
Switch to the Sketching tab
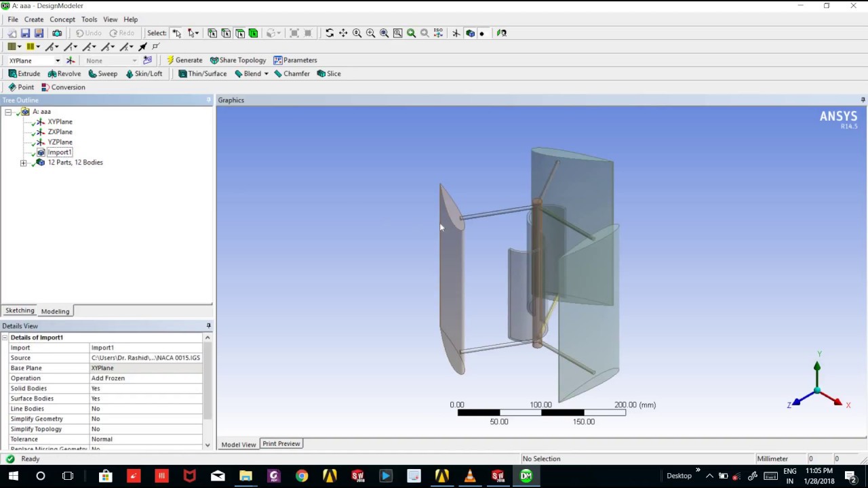click(x=20, y=310)
